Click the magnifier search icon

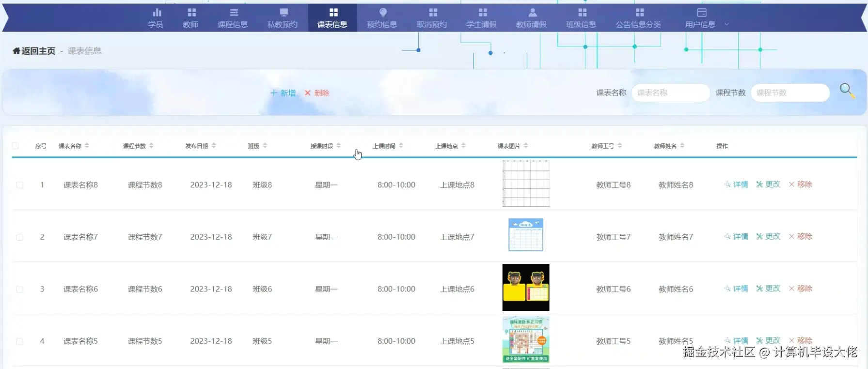pos(847,90)
